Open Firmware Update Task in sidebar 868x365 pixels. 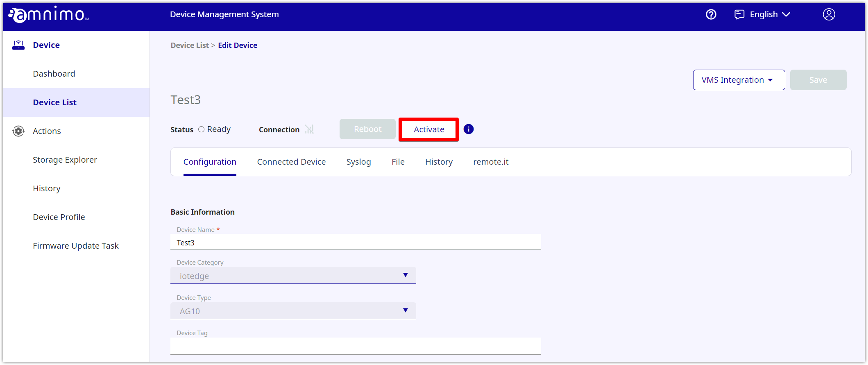pyautogui.click(x=76, y=246)
